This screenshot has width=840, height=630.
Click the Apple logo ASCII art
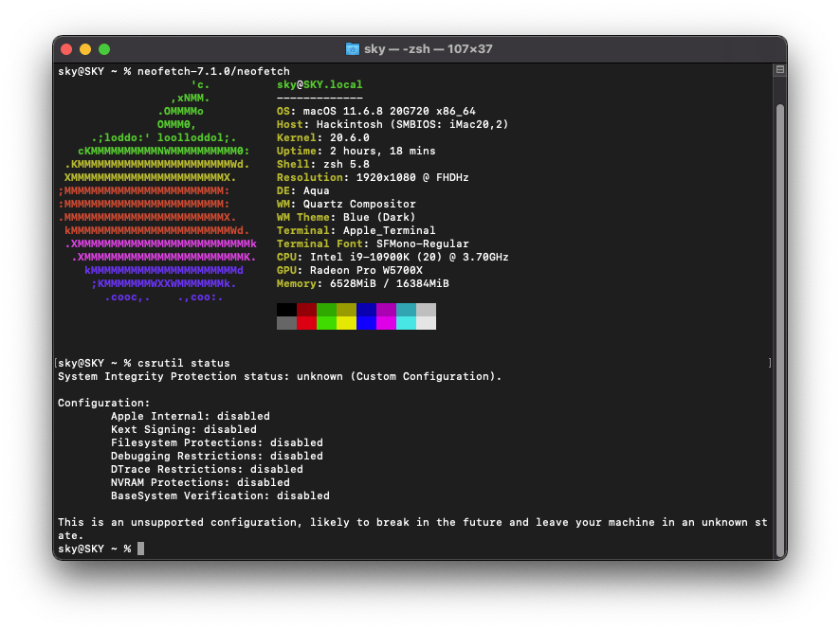157,190
